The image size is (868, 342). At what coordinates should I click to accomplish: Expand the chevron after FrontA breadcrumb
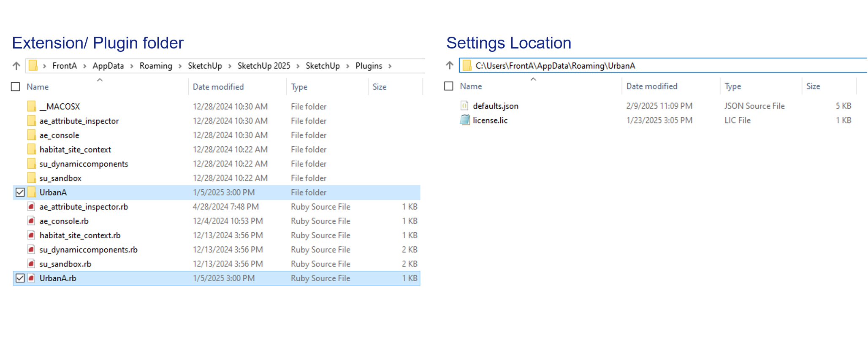(x=85, y=66)
